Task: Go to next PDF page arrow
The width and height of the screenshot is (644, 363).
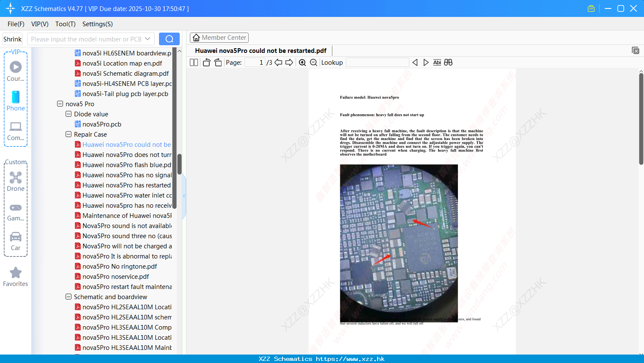Action: coord(289,62)
